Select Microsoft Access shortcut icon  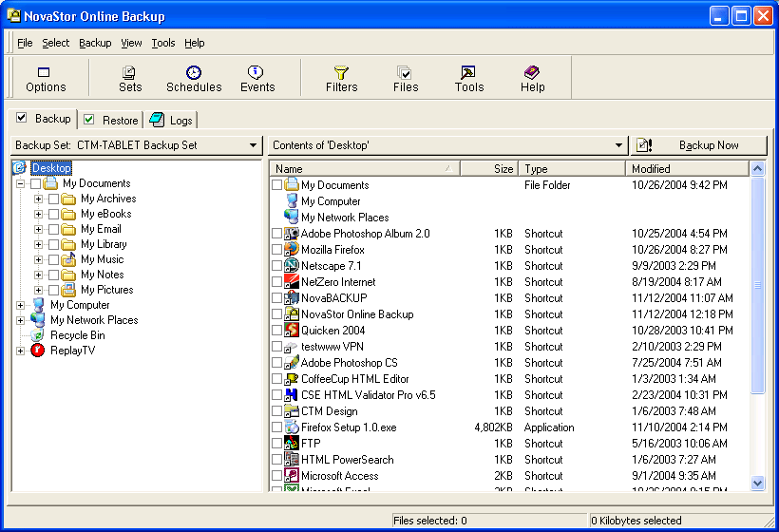291,475
